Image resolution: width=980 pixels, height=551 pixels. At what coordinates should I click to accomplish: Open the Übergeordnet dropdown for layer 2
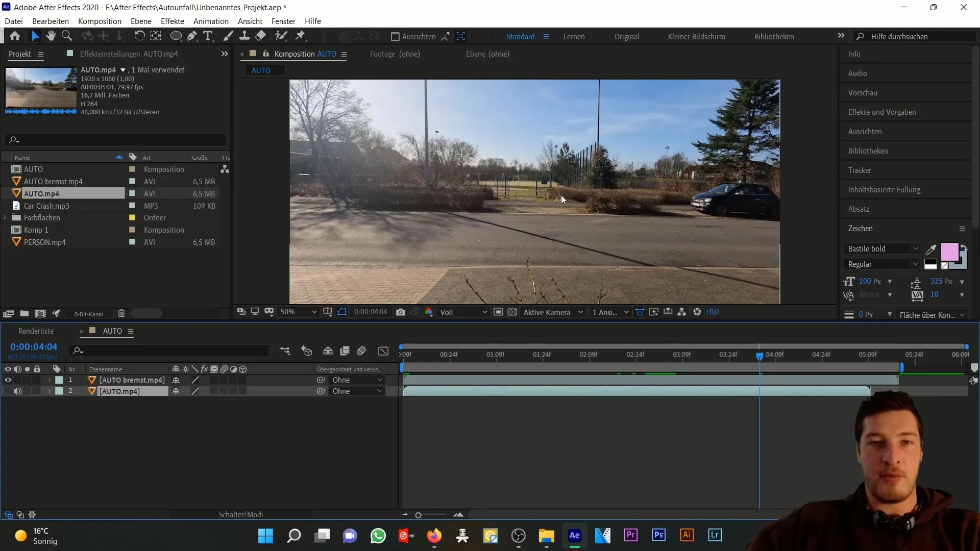(x=357, y=391)
